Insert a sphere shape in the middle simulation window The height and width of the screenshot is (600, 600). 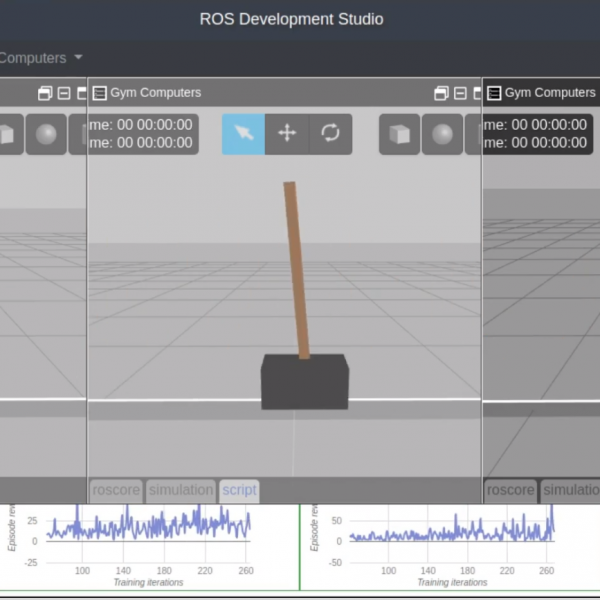tap(443, 134)
